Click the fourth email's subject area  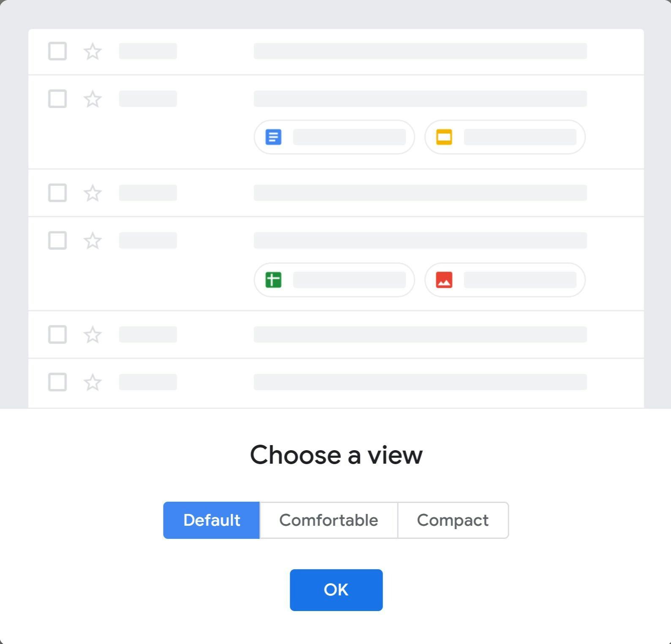[x=420, y=240]
